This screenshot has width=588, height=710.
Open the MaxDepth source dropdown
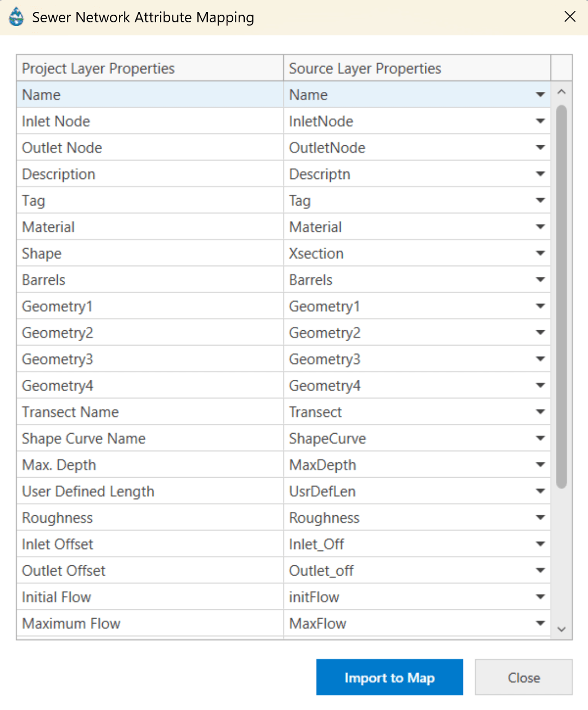540,465
